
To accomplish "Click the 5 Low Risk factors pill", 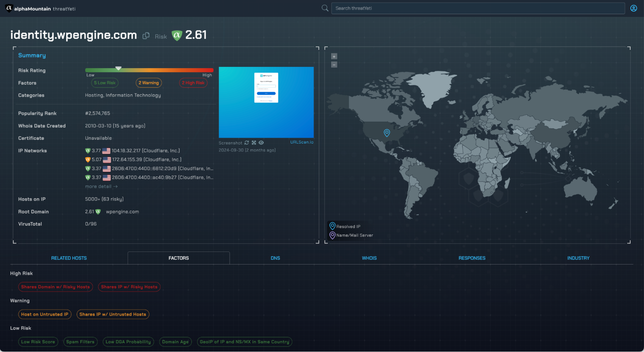I will (x=105, y=83).
